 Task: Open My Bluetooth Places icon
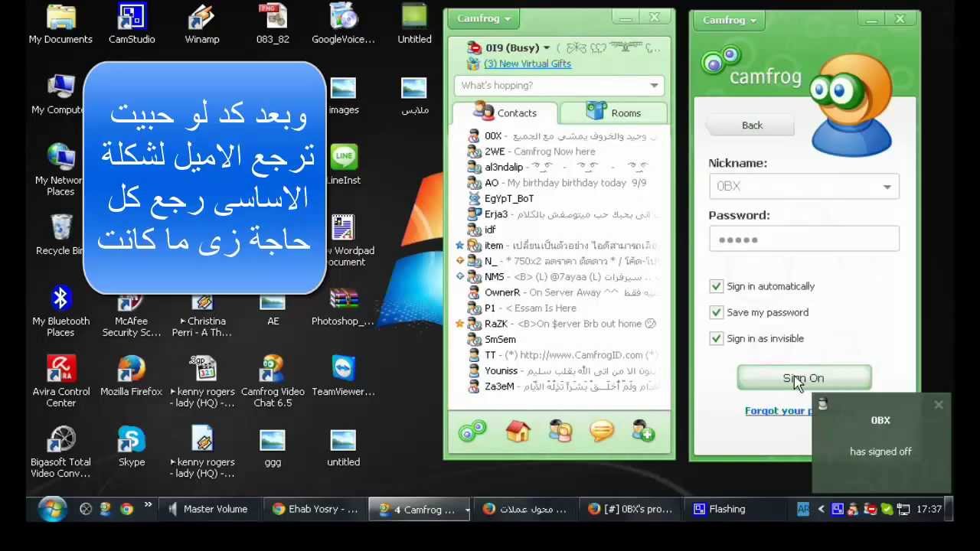(60, 311)
